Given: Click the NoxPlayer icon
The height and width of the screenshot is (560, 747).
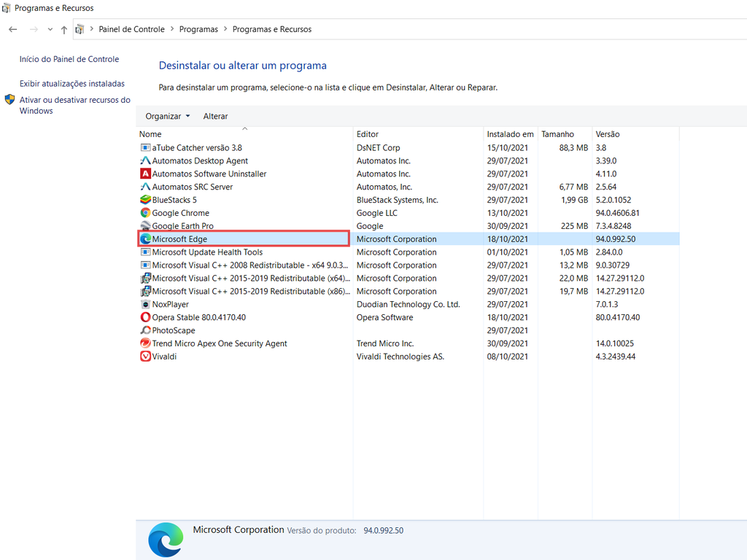Looking at the screenshot, I should coord(145,304).
